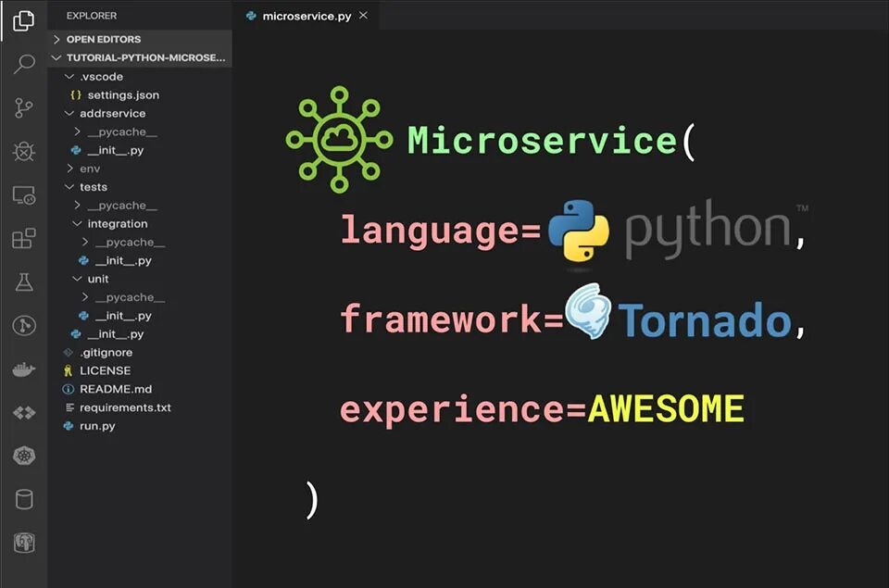Screen dimensions: 889x588
Task: Open __init__.py inside integration folder
Action: click(140, 260)
